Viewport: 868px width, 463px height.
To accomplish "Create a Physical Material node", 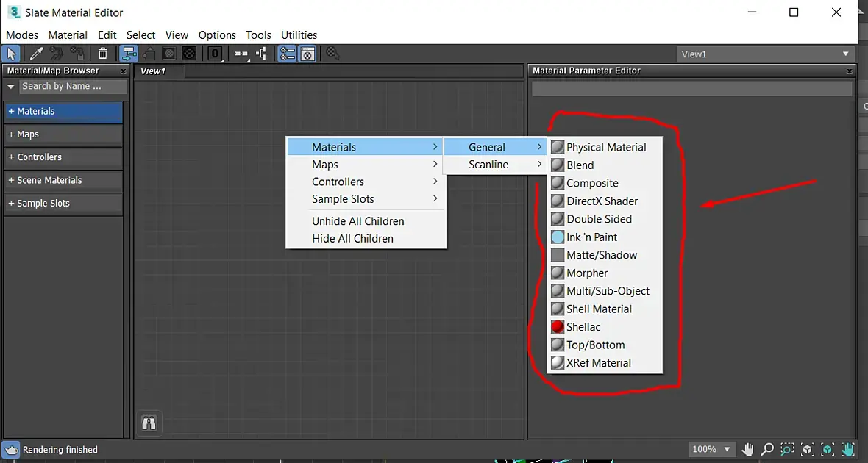I will tap(605, 147).
